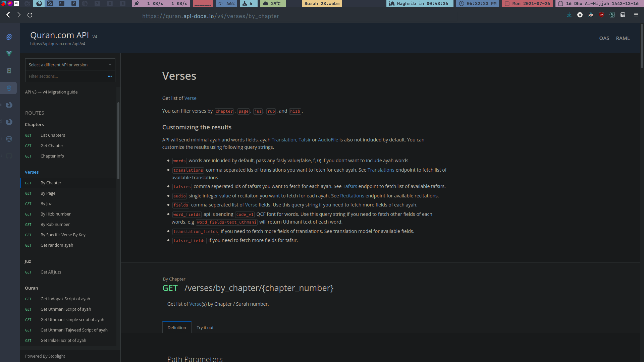Switch to the Vue tab in vertical tab bar
The width and height of the screenshot is (644, 362).
click(9, 54)
